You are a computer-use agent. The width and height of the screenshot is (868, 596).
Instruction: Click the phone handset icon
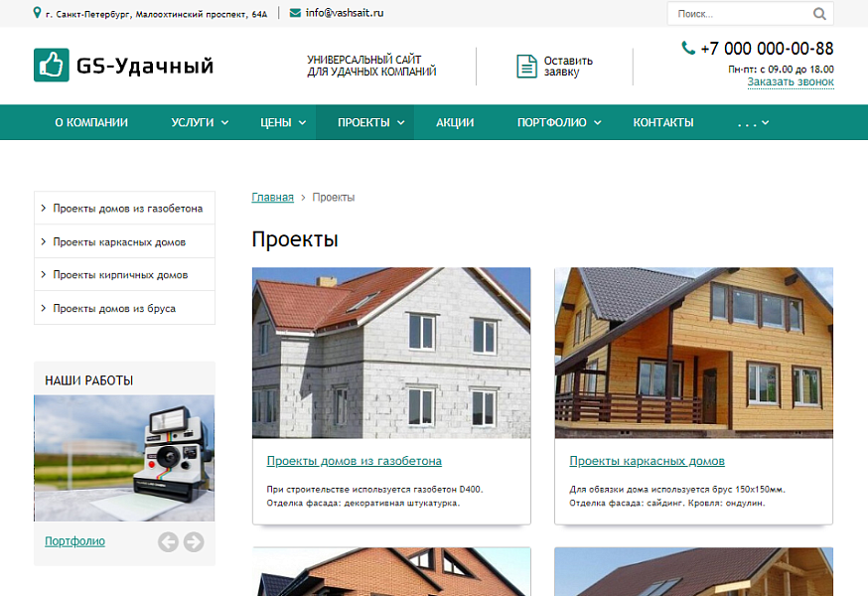688,48
